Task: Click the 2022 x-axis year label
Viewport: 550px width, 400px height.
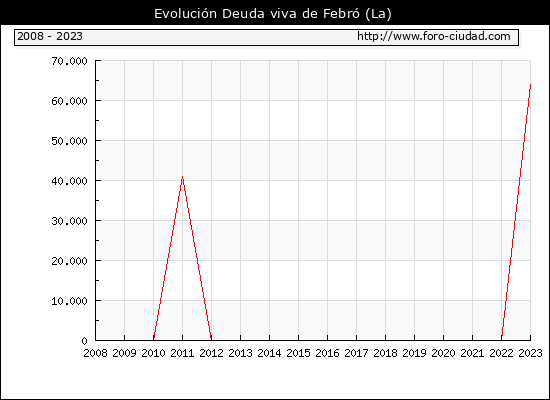Action: [x=502, y=353]
